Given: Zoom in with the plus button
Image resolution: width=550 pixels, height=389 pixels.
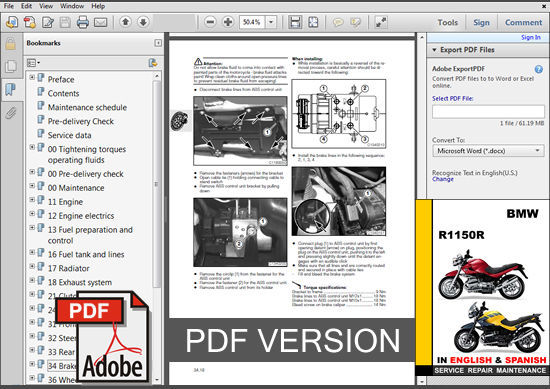Looking at the screenshot, I should (x=228, y=22).
